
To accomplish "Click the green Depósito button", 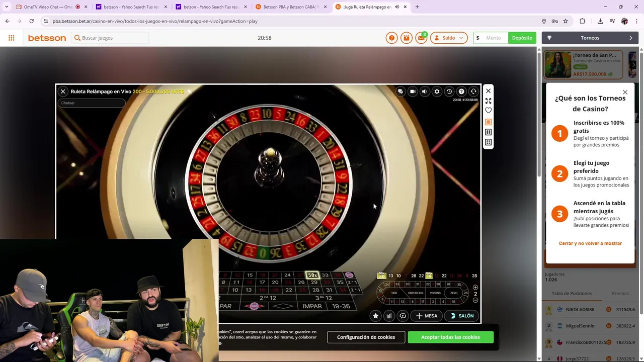I will click(522, 38).
